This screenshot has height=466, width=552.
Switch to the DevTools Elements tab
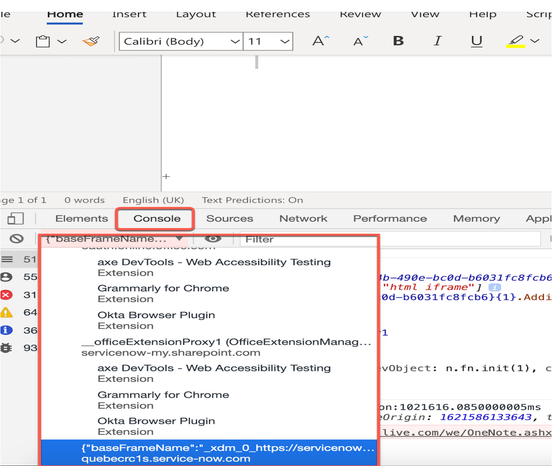(x=82, y=219)
